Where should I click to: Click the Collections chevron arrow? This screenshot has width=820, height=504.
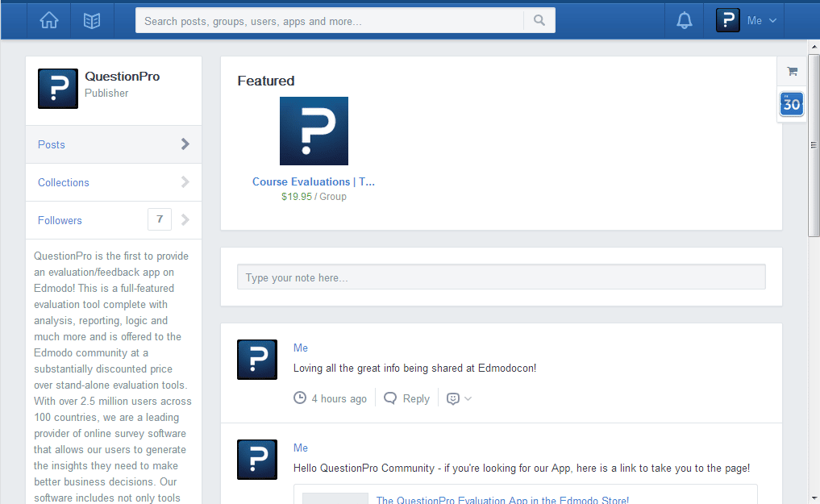point(185,182)
